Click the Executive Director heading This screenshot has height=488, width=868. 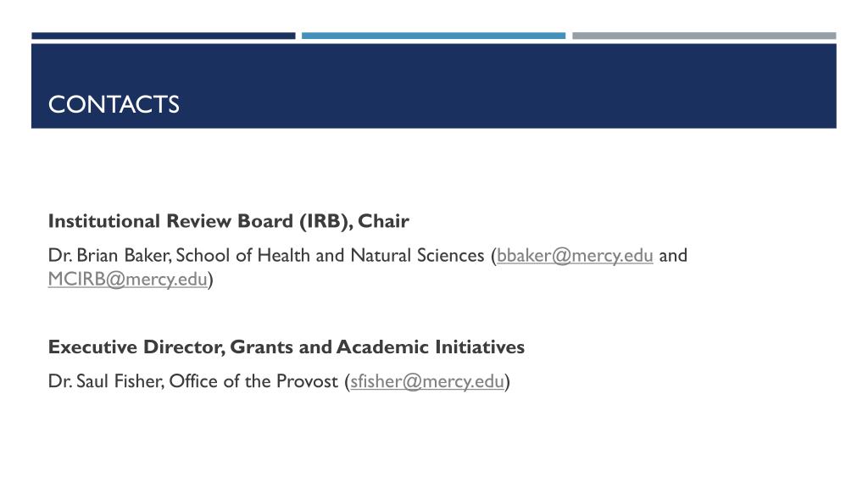[287, 347]
